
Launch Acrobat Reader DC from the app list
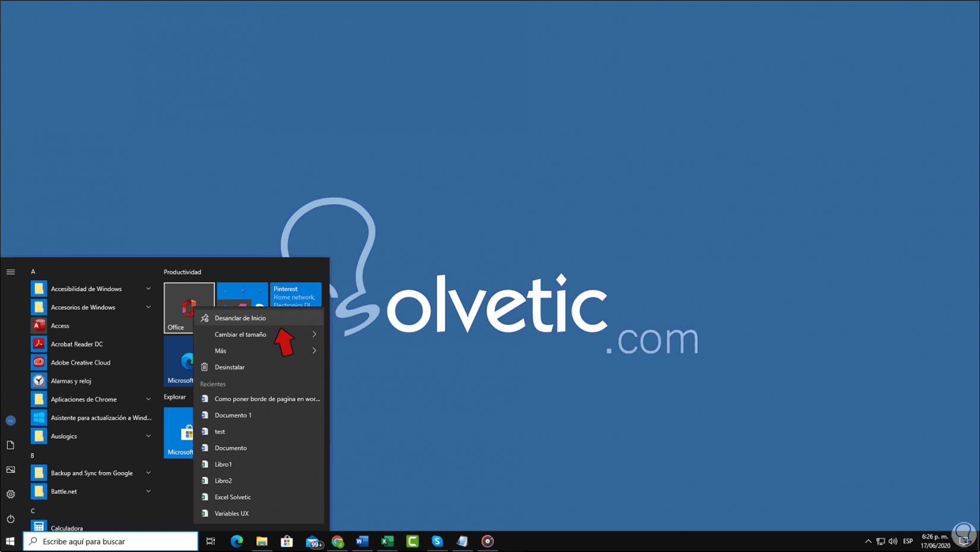(92, 344)
